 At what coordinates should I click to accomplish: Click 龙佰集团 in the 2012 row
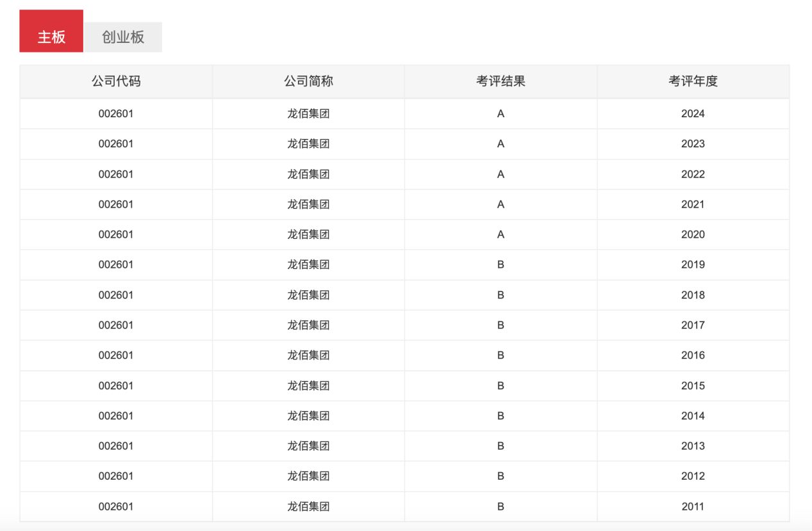[308, 476]
